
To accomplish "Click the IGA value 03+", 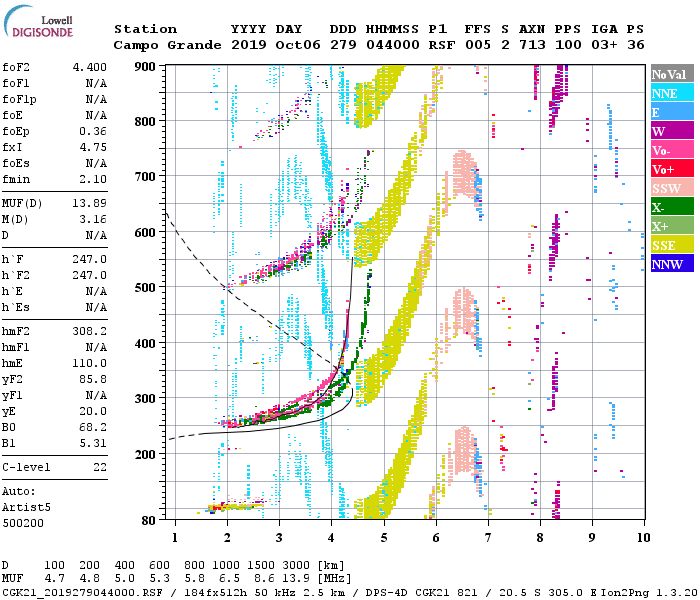I will tap(604, 45).
